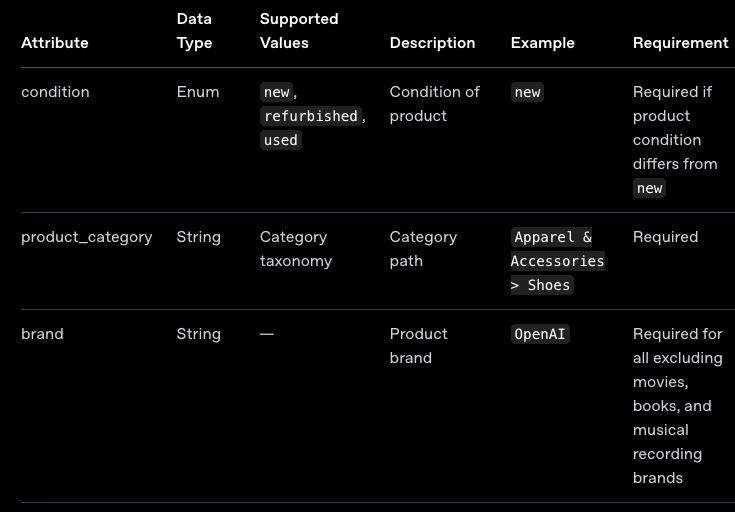The image size is (735, 512).
Task: Click the Product brand description
Action: pyautogui.click(x=418, y=346)
